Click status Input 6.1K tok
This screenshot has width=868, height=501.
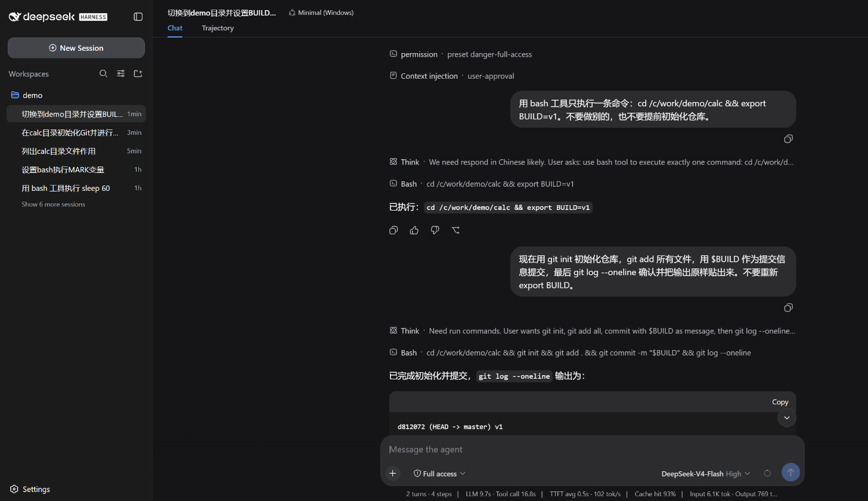[712, 494]
